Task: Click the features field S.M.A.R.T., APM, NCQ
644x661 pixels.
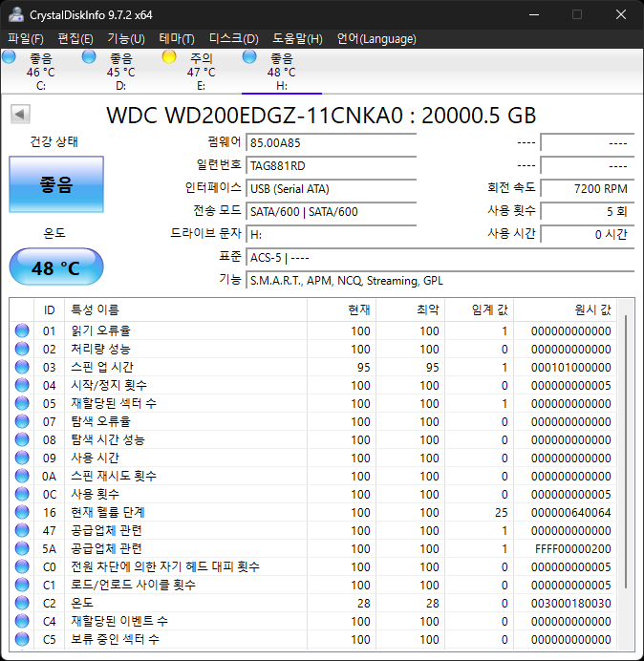Action: (440, 280)
